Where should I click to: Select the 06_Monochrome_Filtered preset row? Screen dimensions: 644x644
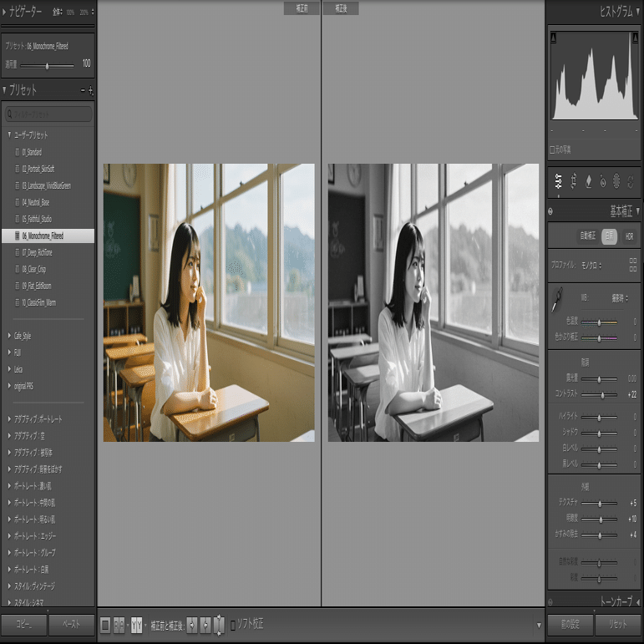48,236
